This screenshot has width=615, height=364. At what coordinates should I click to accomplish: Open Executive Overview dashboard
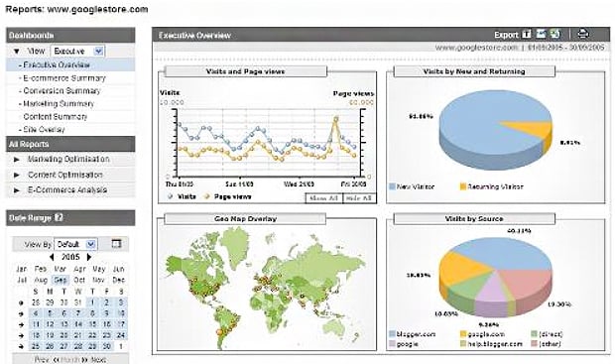click(x=57, y=65)
